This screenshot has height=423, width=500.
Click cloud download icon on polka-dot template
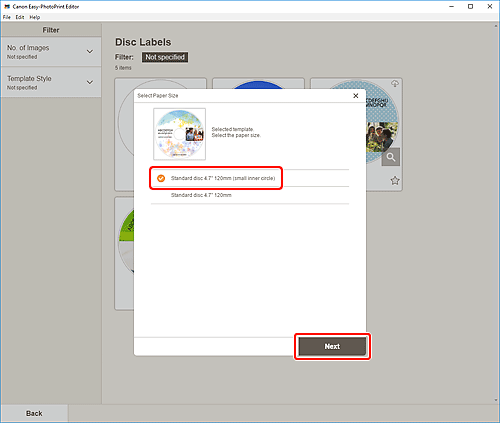pos(395,84)
